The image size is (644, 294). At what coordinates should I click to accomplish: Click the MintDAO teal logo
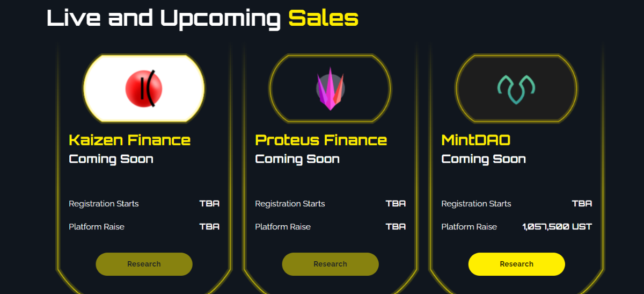tap(516, 89)
